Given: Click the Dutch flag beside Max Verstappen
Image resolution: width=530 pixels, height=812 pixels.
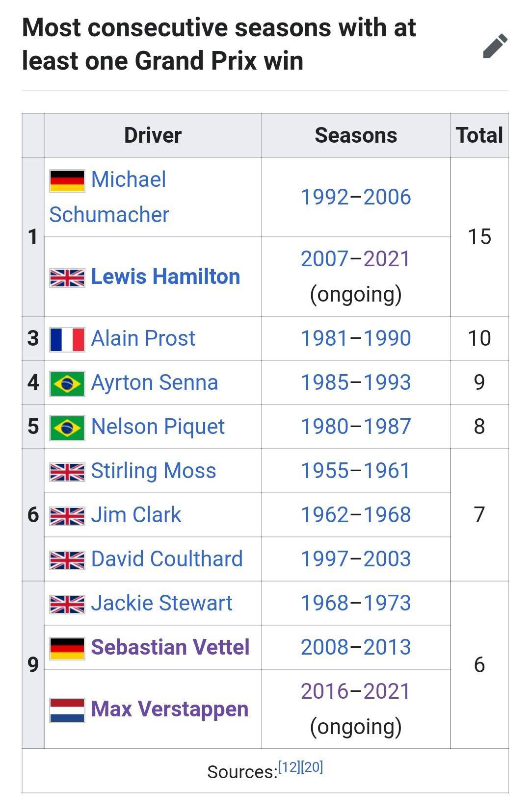Looking at the screenshot, I should (x=67, y=708).
